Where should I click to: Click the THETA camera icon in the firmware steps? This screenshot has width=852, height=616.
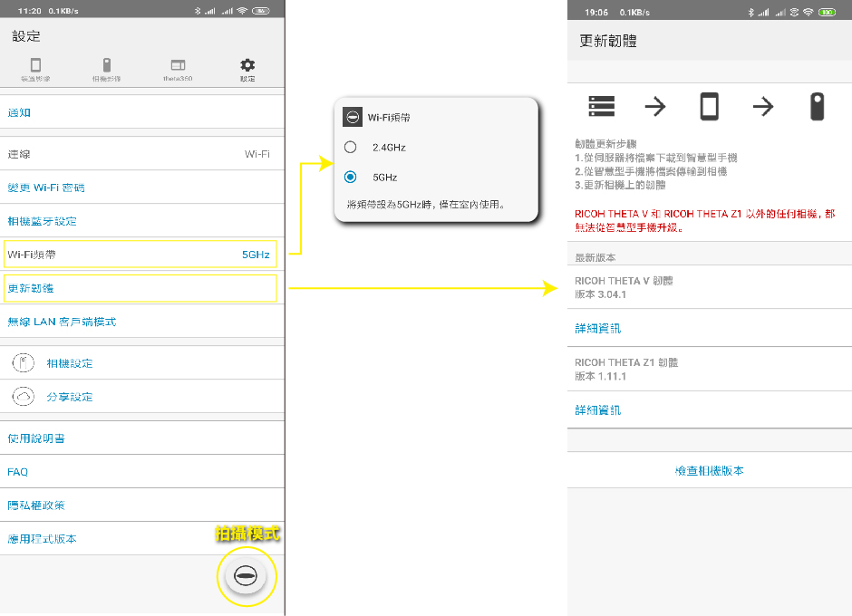pos(817,107)
